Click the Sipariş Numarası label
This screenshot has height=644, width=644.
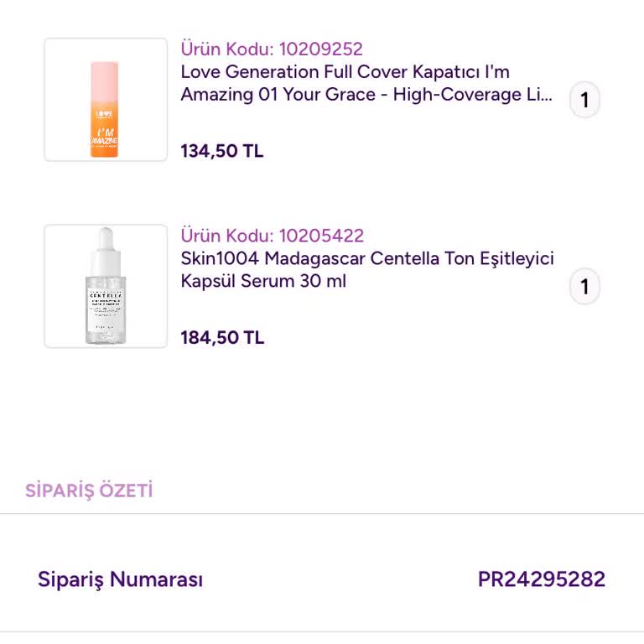(120, 579)
